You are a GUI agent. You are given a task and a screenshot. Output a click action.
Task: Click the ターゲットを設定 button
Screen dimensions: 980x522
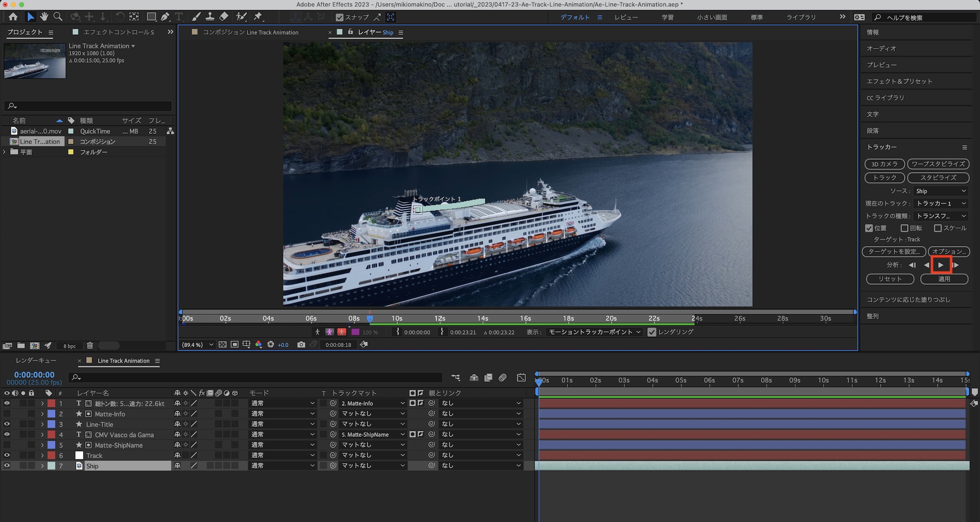pyautogui.click(x=893, y=251)
